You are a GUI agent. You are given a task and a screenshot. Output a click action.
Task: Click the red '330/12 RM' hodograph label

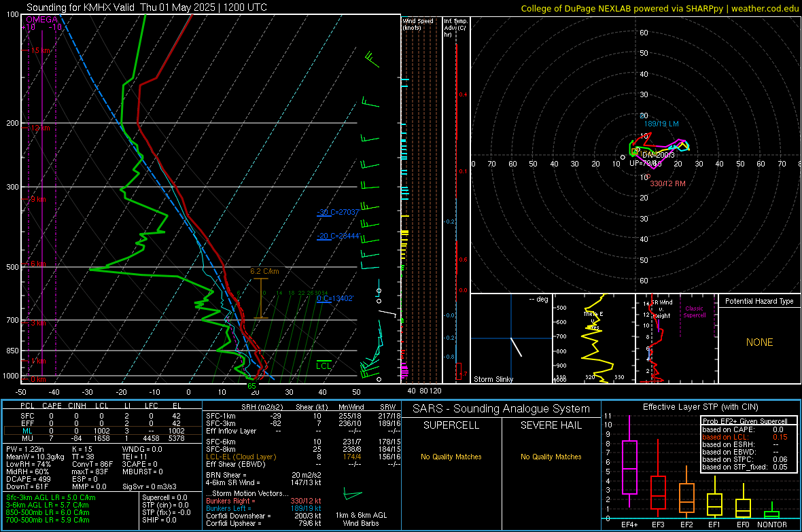pos(667,183)
